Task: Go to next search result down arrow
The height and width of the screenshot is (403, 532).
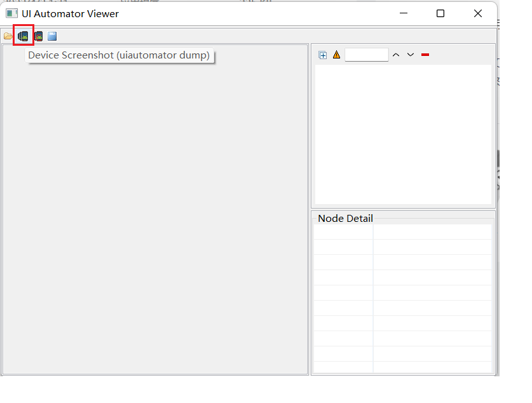Action: point(411,55)
